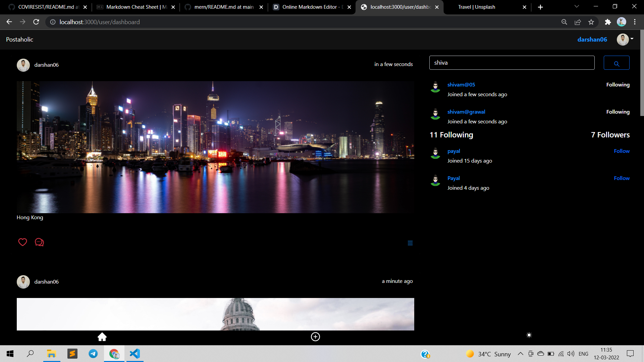Open Visual Studio Code from taskbar

pos(135,354)
